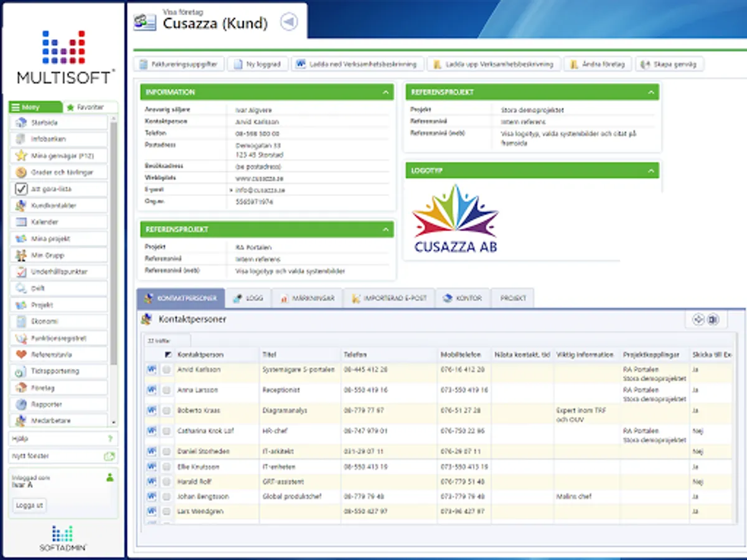Tick the checkbox for Ellie Knutsson
747x560 pixels.
click(x=166, y=467)
